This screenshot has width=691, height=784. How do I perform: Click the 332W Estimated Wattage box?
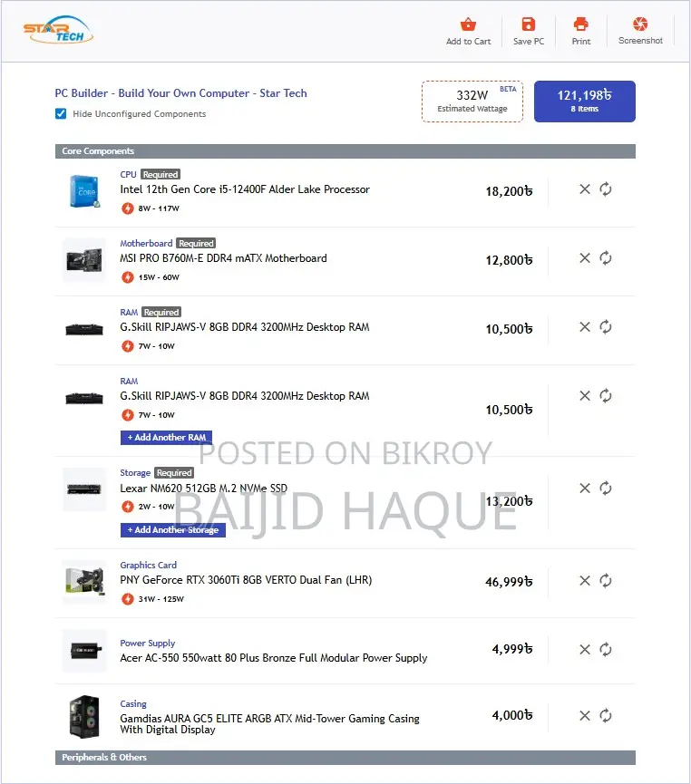click(x=472, y=102)
